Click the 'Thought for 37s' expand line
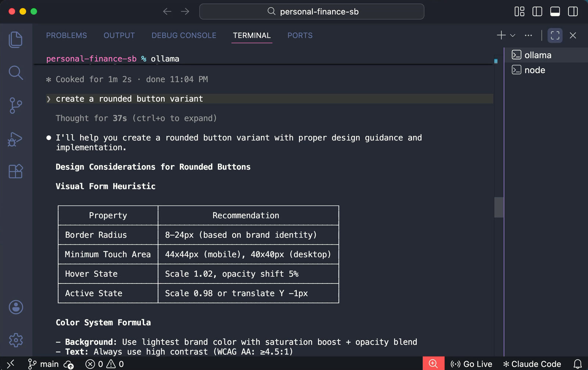Image resolution: width=588 pixels, height=370 pixels. click(x=136, y=118)
